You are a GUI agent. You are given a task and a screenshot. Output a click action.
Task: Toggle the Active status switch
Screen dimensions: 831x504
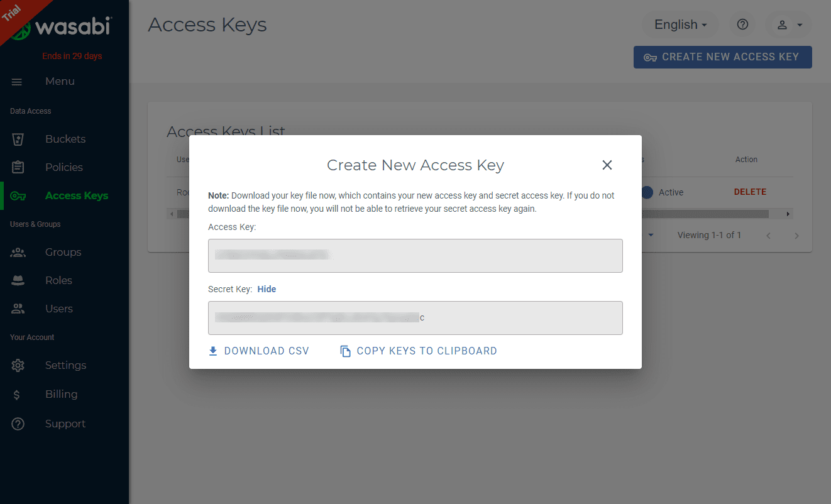647,192
